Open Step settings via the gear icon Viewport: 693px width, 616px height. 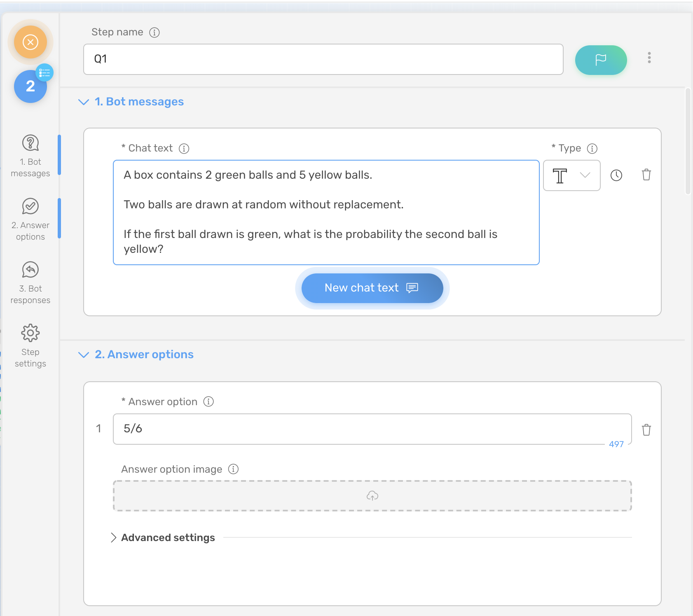[30, 333]
